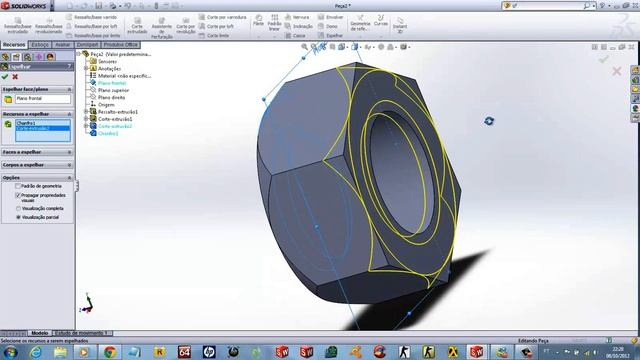Click Ressalto/base extrudado tool

(18, 25)
